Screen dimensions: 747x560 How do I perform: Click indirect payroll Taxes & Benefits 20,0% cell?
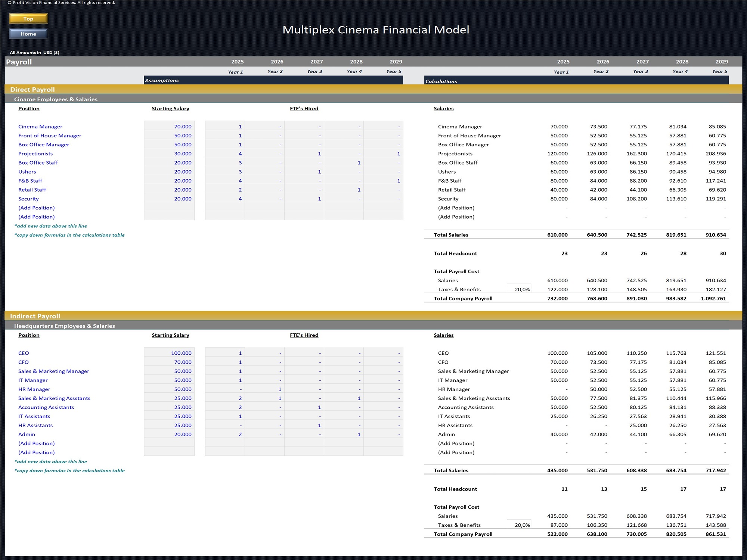pos(519,525)
